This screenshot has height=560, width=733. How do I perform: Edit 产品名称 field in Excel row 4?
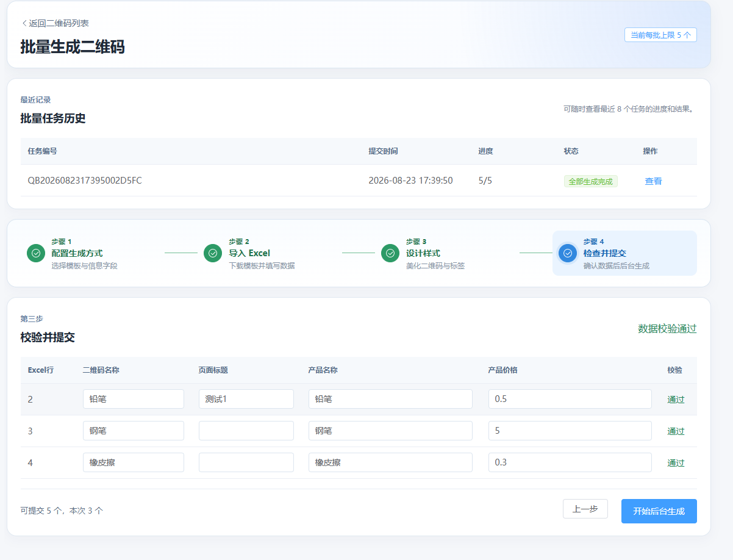(390, 462)
